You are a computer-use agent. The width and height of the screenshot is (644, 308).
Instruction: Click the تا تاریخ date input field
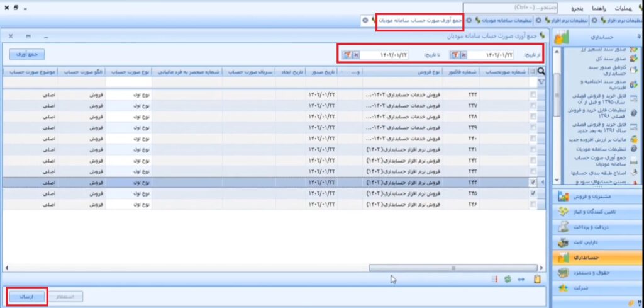(384, 55)
